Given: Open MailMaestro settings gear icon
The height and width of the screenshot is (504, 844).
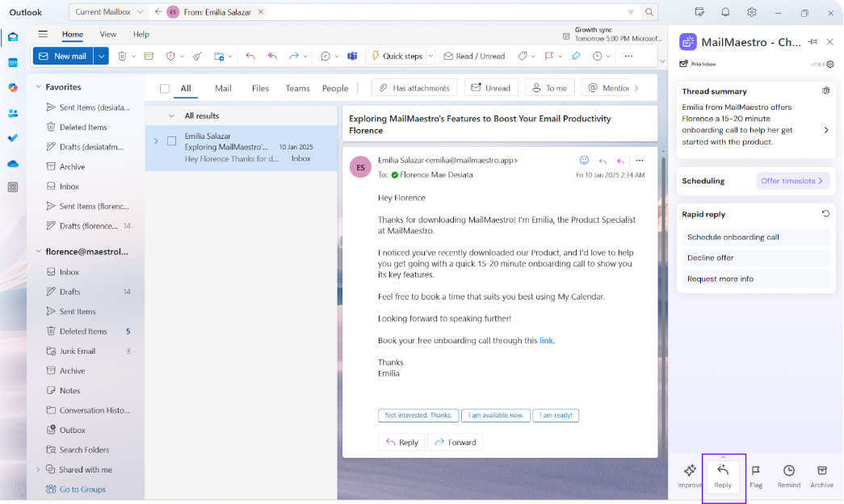Looking at the screenshot, I should 830,64.
